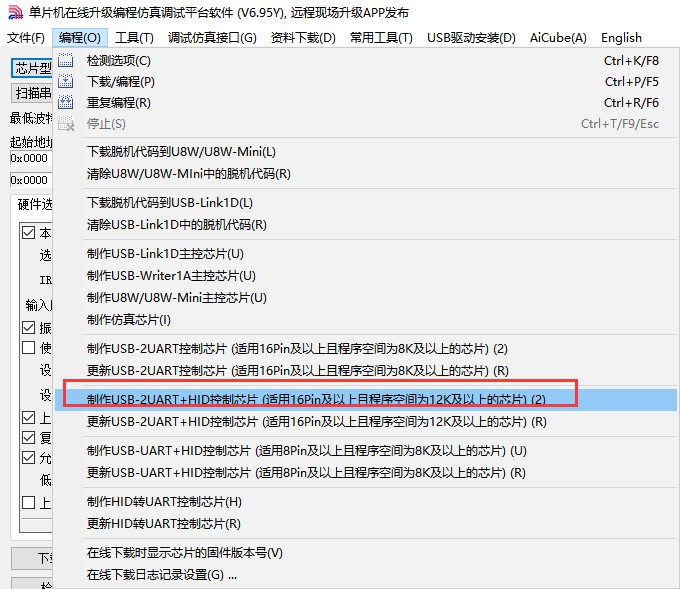
Task: Click the application logo in title bar
Action: (x=15, y=12)
